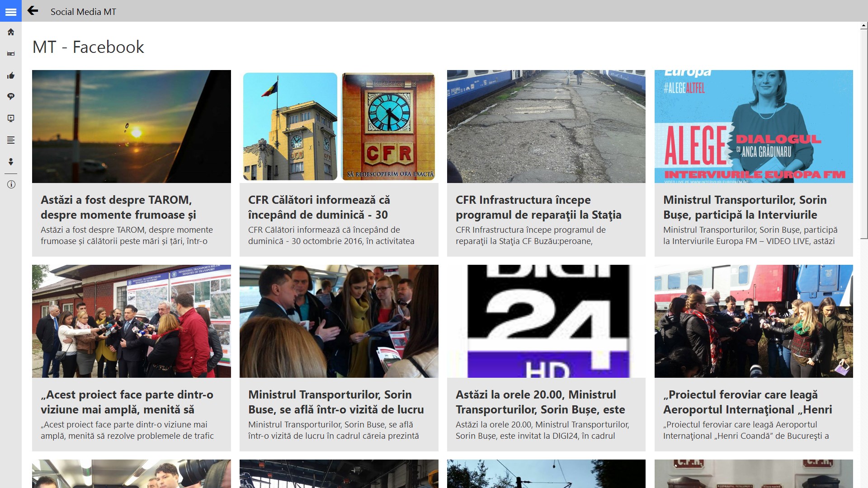Open 'Ministrul Transporturilor, Sorin Buse, se află' post
Image resolution: width=868 pixels, height=488 pixels.
(336, 402)
